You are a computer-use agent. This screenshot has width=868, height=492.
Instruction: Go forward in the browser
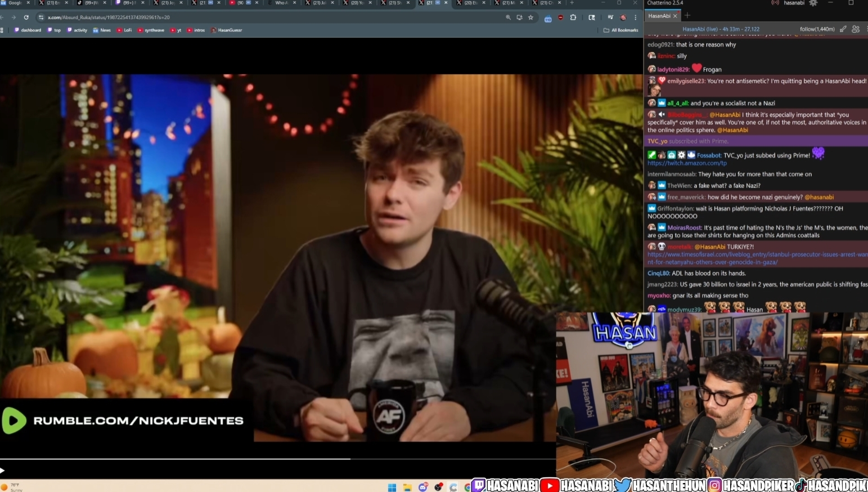tap(14, 17)
